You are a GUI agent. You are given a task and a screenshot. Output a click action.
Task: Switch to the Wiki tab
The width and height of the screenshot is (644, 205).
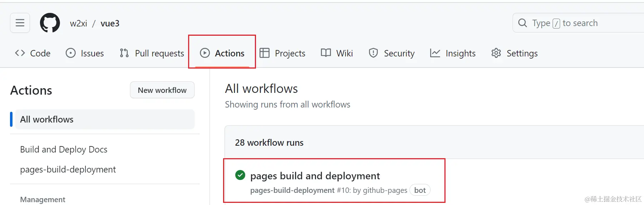tap(337, 53)
